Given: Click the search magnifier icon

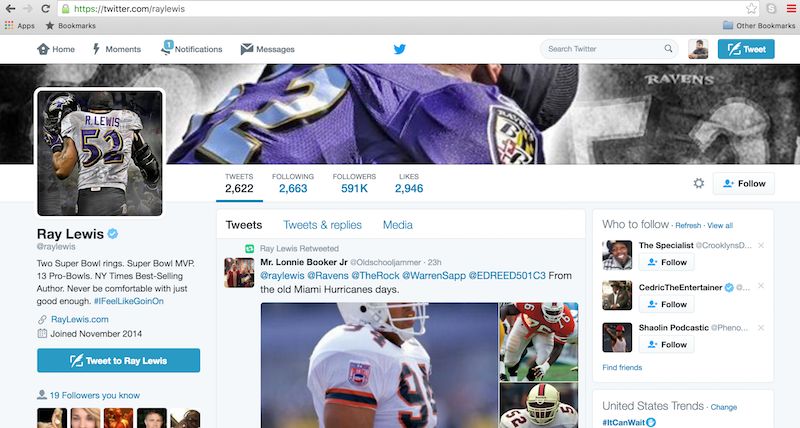Looking at the screenshot, I should 669,48.
